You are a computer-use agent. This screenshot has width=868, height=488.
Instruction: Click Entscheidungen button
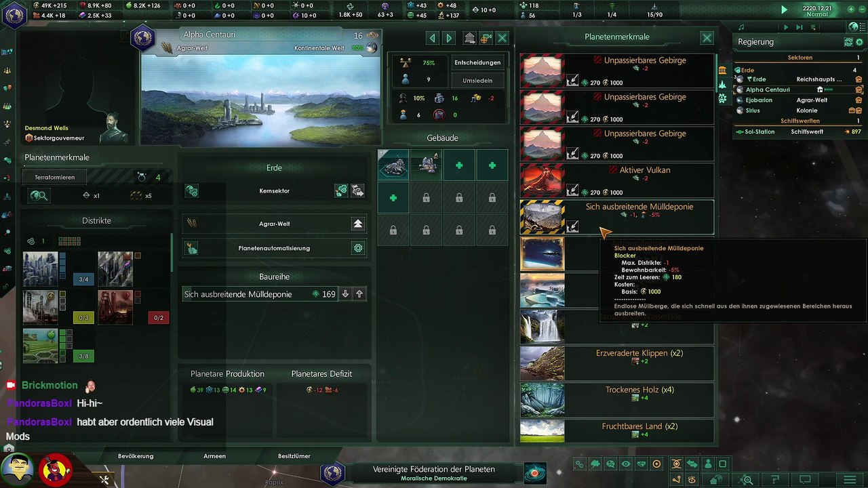tap(478, 62)
